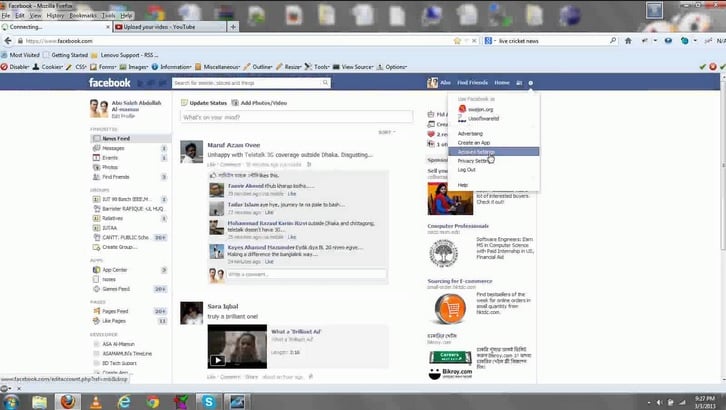Viewport: 726px width, 410px height.
Task: Click the back arrow in Firefox
Action: 7,41
